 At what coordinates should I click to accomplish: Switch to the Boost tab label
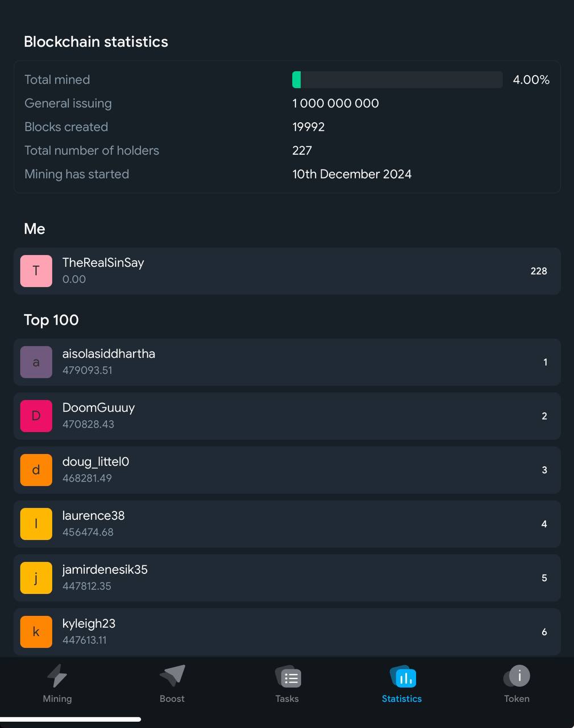172,698
